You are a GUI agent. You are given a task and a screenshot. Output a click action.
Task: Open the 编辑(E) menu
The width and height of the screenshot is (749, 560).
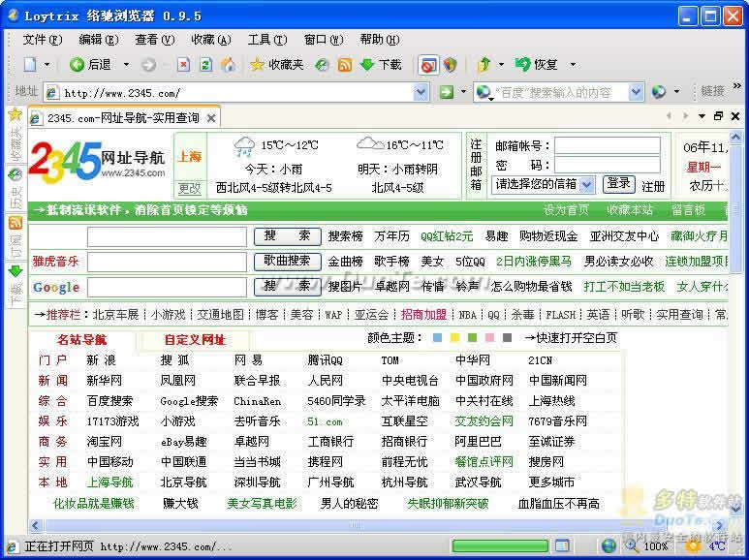pos(99,39)
